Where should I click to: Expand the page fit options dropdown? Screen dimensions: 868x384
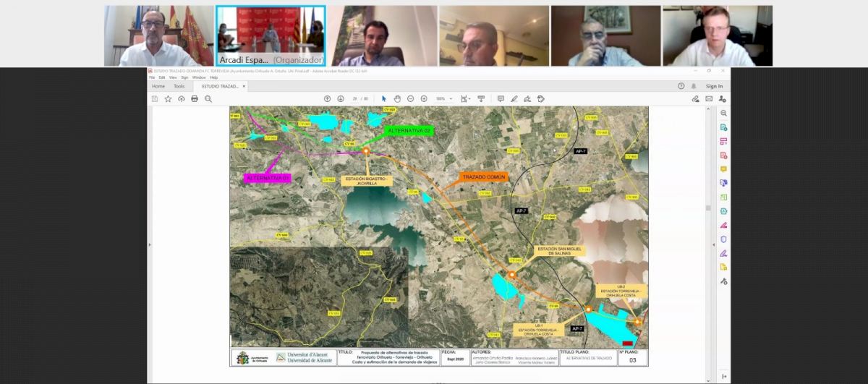[x=465, y=98]
